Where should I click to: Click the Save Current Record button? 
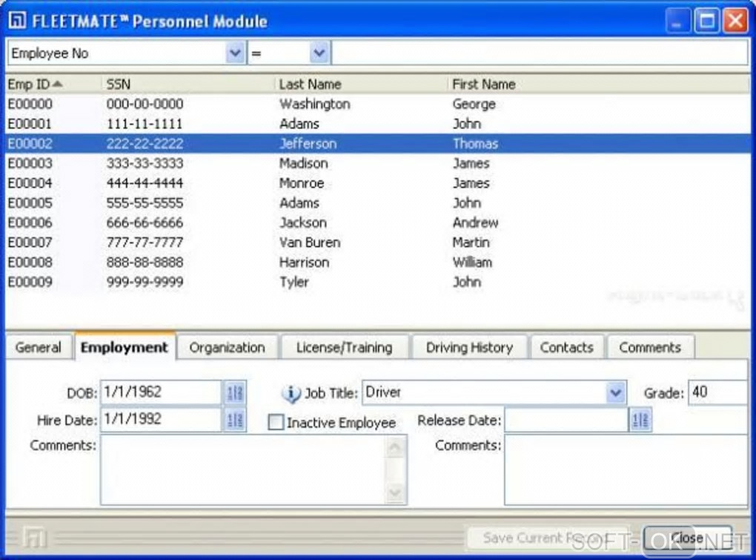point(548,538)
